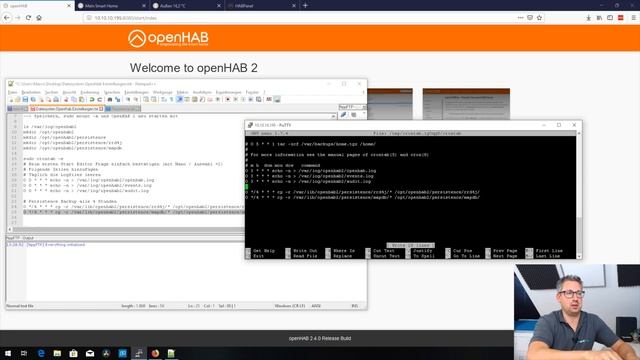Click Notepad++ Zoom Out toolbar icon
Viewport: 640px width, 360px height.
pos(136,100)
